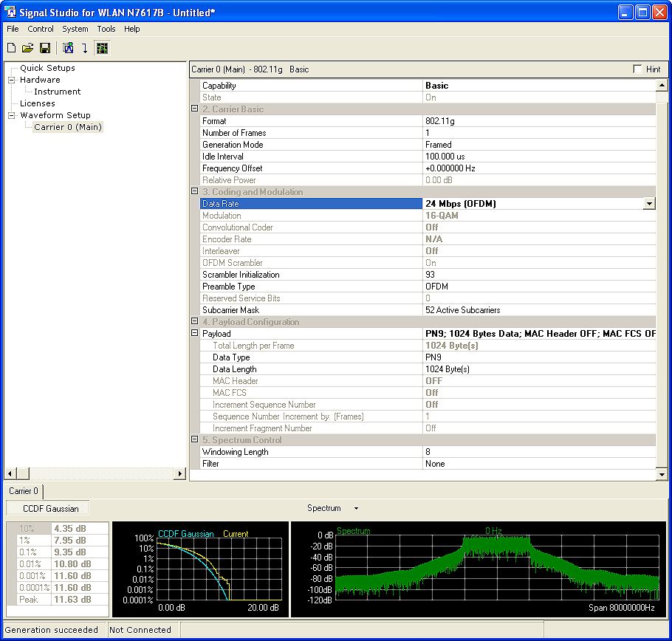Collapse the Payload property group
Viewport: 672px width, 641px height.
pyautogui.click(x=194, y=334)
